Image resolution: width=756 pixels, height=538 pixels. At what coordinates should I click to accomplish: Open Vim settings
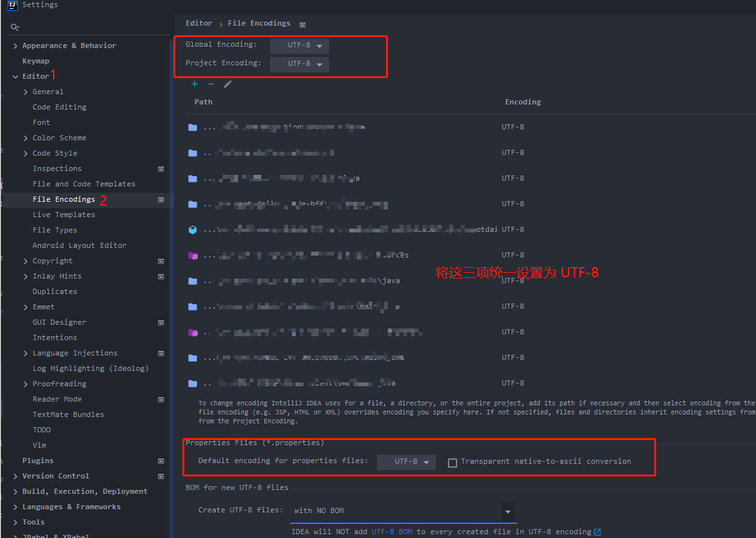click(40, 445)
